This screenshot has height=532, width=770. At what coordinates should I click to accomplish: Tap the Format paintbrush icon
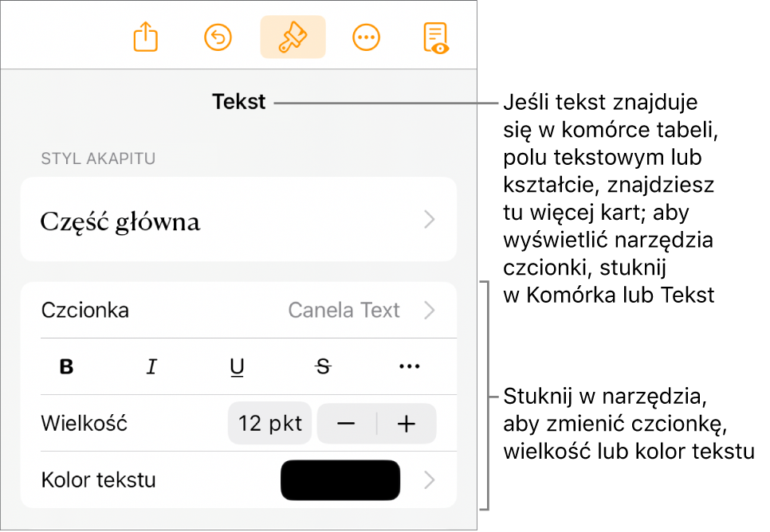point(293,37)
